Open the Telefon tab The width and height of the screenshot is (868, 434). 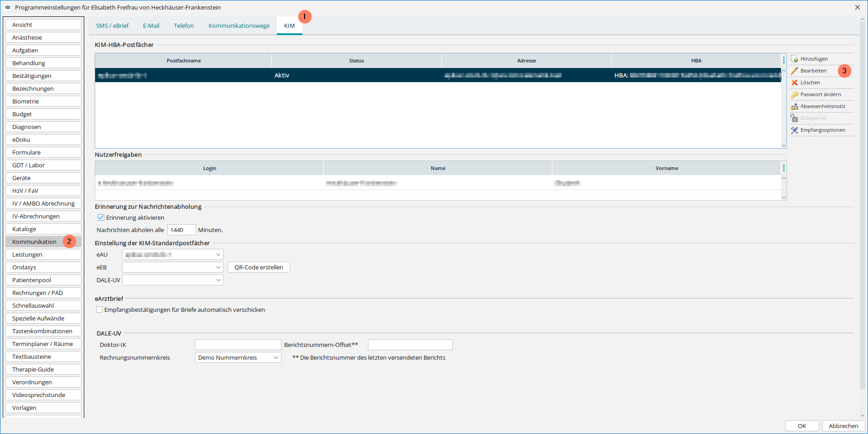(184, 26)
